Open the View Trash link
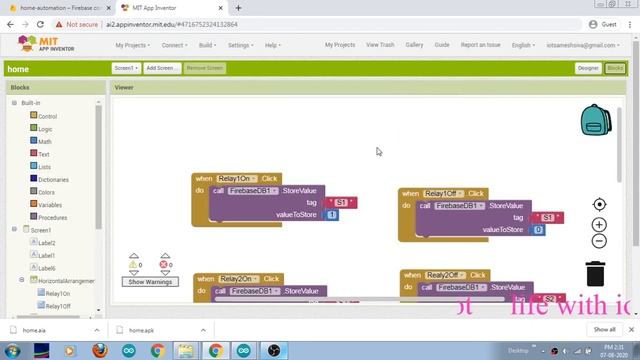This screenshot has width=640, height=360. pos(380,45)
